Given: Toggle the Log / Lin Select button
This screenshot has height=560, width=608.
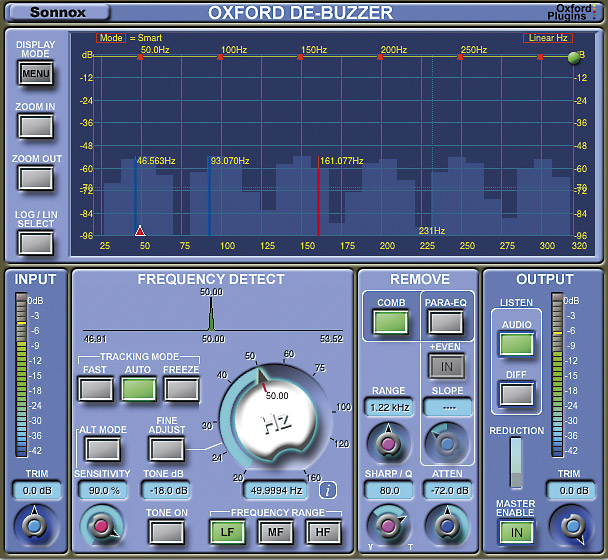Looking at the screenshot, I should pyautogui.click(x=35, y=243).
